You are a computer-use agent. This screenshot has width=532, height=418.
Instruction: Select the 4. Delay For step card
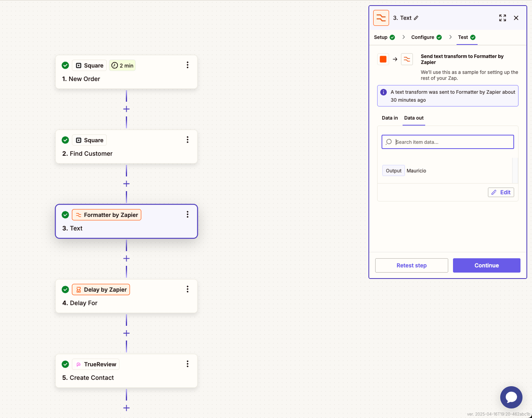point(126,296)
